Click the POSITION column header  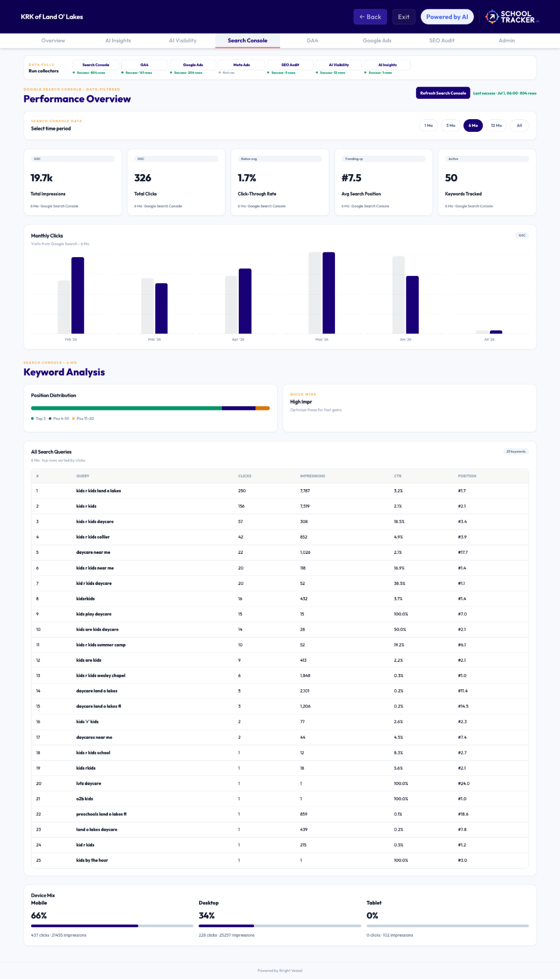point(467,476)
